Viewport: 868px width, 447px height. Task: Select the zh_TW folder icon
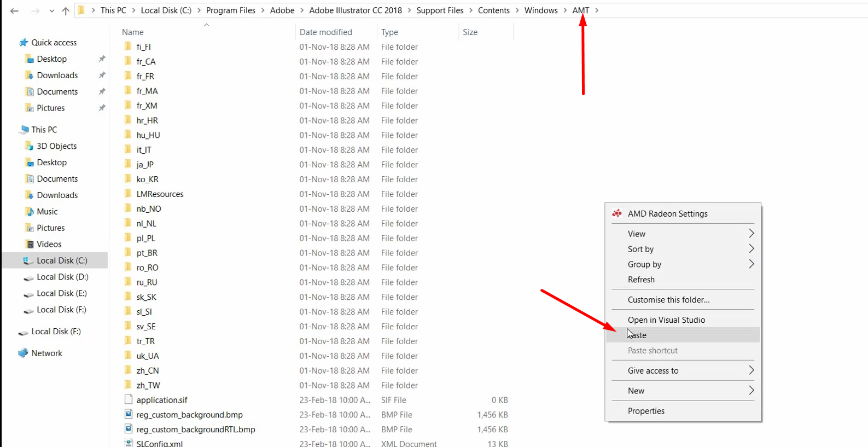tap(128, 385)
